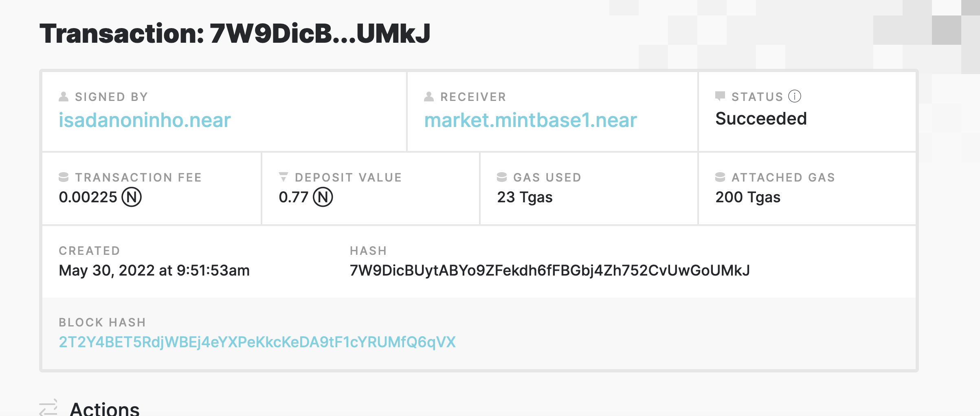
Task: Click the Signed By person icon
Action: coord(64,96)
